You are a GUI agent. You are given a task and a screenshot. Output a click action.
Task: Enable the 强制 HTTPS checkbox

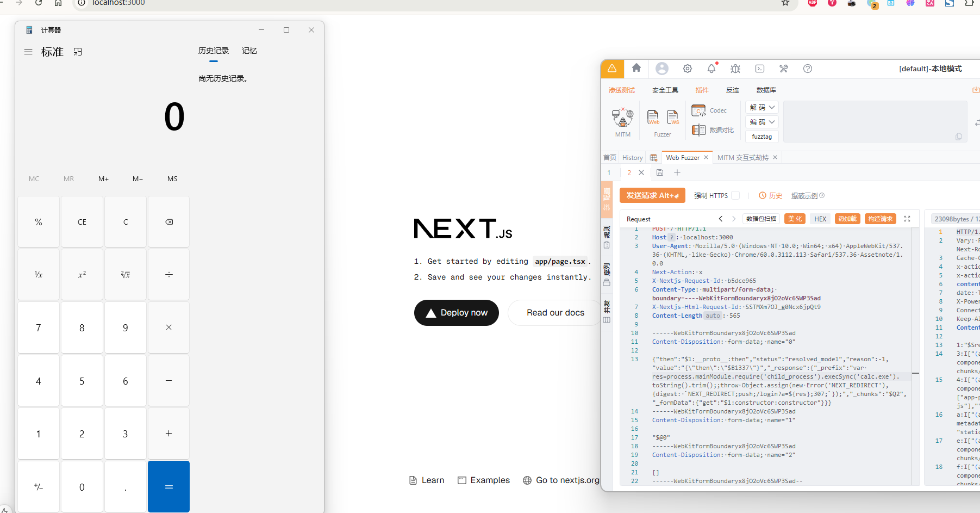pyautogui.click(x=735, y=195)
